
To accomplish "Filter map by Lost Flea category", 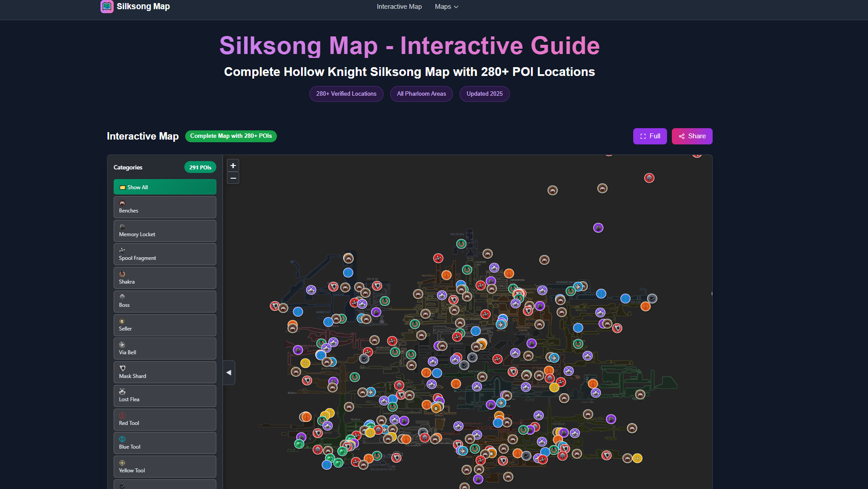I will pyautogui.click(x=165, y=396).
